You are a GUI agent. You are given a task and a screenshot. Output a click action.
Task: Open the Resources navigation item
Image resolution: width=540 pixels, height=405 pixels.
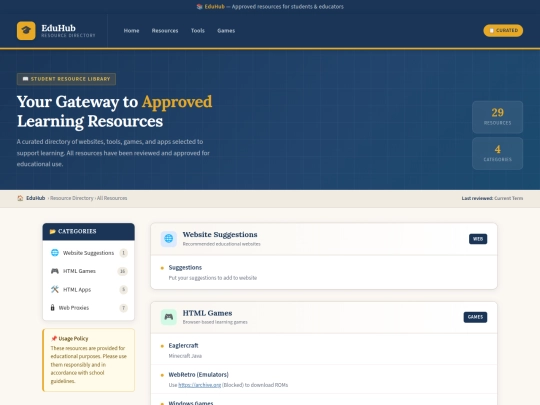coord(165,31)
